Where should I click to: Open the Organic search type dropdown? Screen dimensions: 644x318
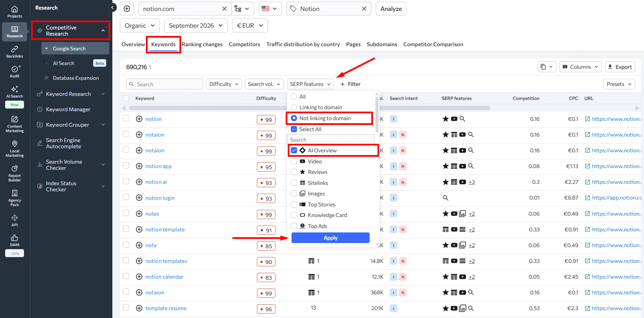pyautogui.click(x=140, y=26)
